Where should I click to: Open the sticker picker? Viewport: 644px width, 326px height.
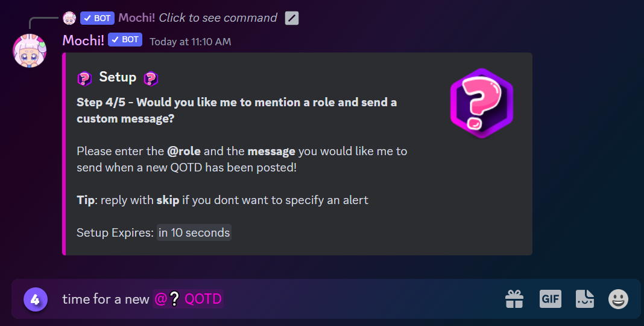(x=584, y=299)
